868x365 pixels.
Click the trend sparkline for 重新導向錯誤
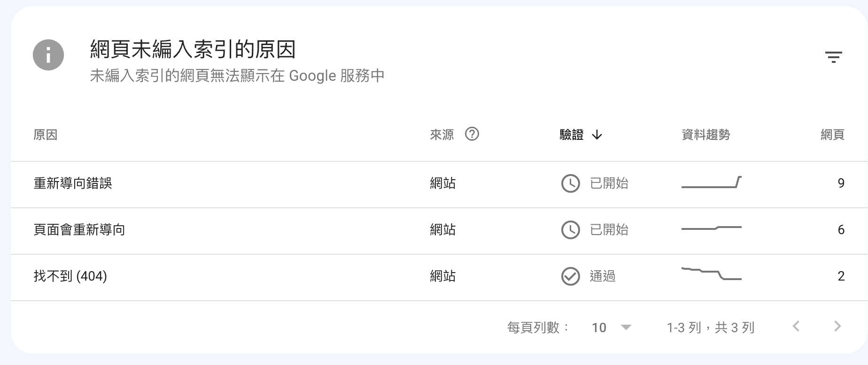click(x=711, y=182)
